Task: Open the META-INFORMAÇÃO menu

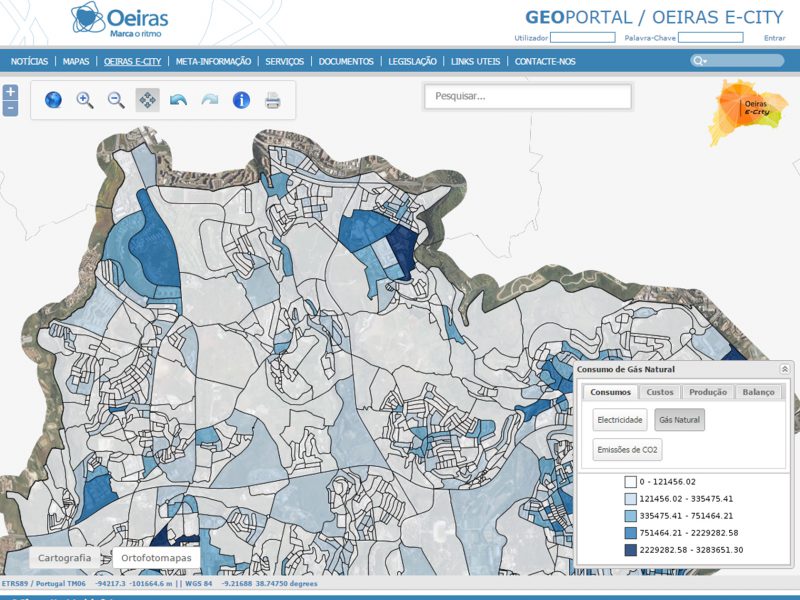Action: point(213,62)
